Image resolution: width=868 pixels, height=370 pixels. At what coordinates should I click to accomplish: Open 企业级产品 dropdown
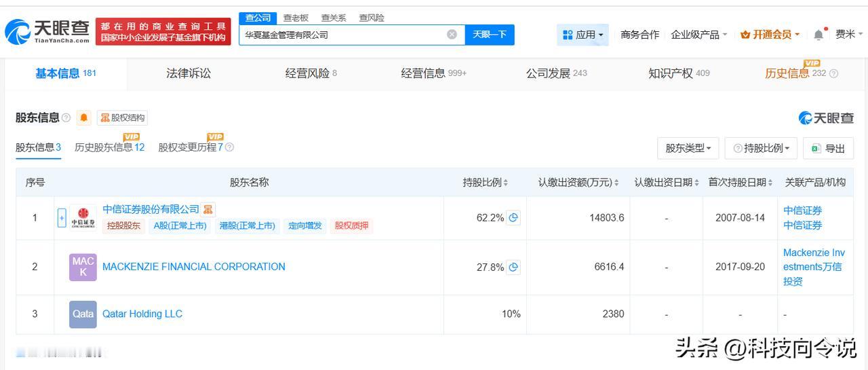pos(698,35)
